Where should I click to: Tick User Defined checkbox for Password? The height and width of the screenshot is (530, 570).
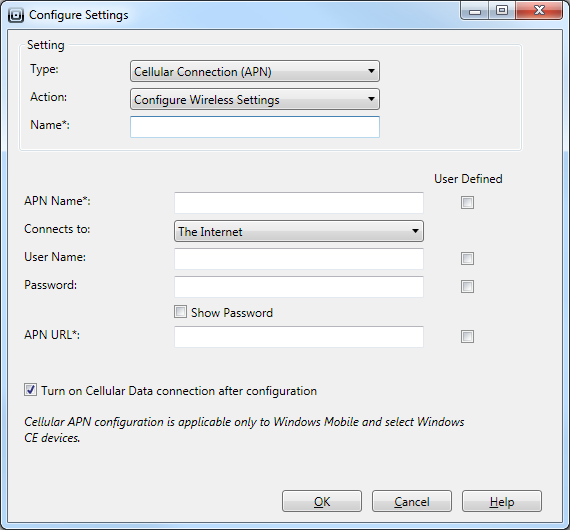coord(467,286)
